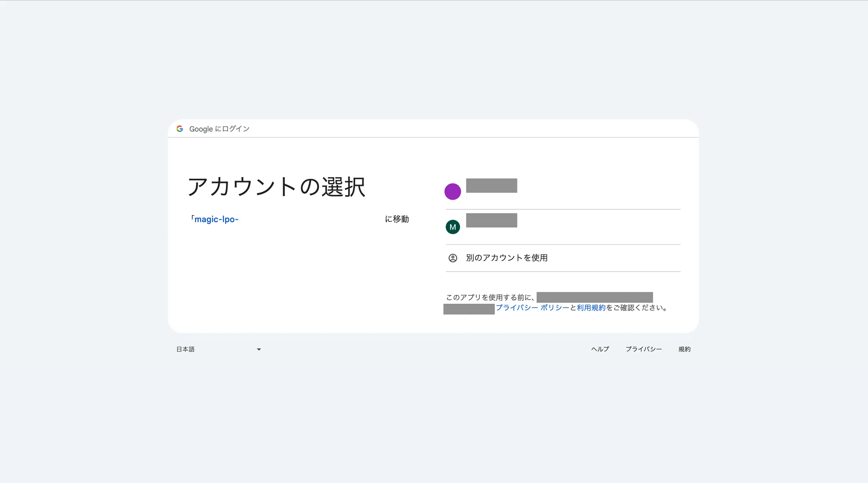Click the Google G logo
The image size is (868, 483).
click(x=180, y=129)
